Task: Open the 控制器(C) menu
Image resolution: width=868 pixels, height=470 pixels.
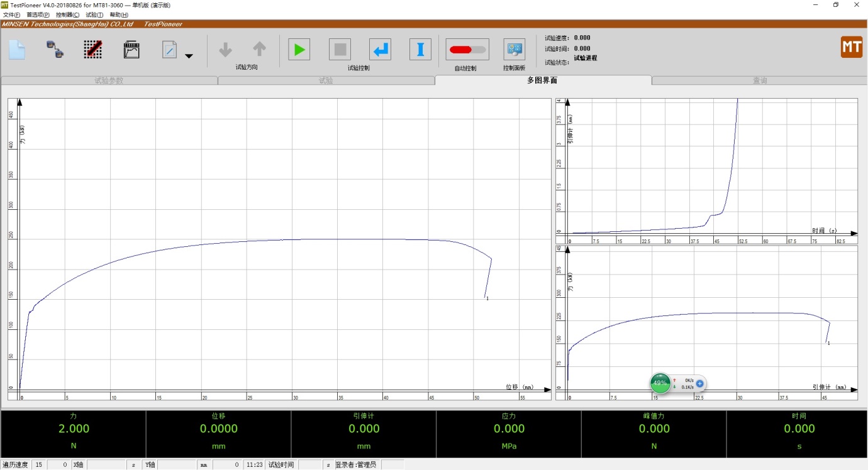Action: coord(67,14)
